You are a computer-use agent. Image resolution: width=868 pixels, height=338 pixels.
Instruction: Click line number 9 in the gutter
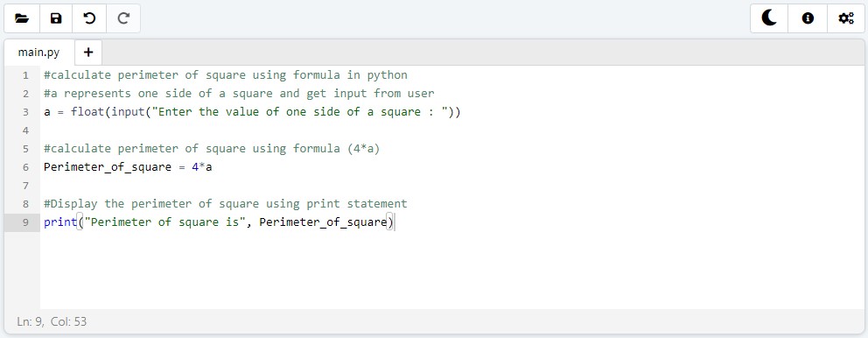[25, 222]
